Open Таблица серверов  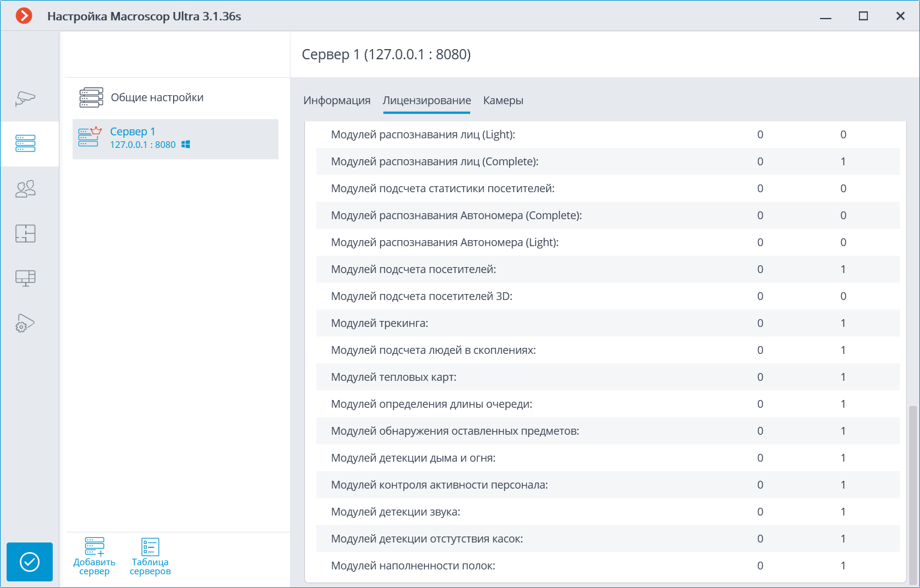pyautogui.click(x=150, y=556)
